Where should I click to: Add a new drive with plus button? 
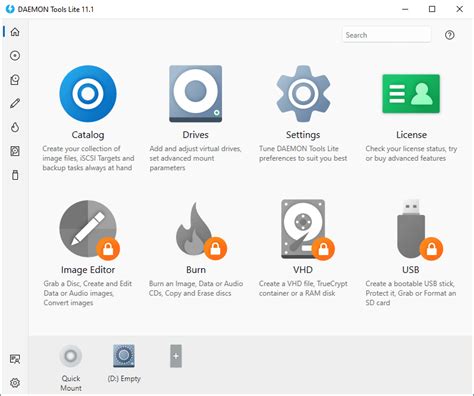[176, 356]
